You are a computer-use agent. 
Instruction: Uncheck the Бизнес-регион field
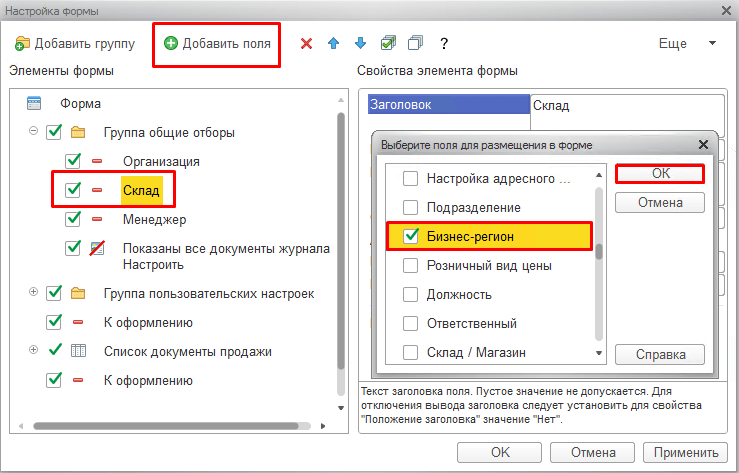pyautogui.click(x=411, y=236)
